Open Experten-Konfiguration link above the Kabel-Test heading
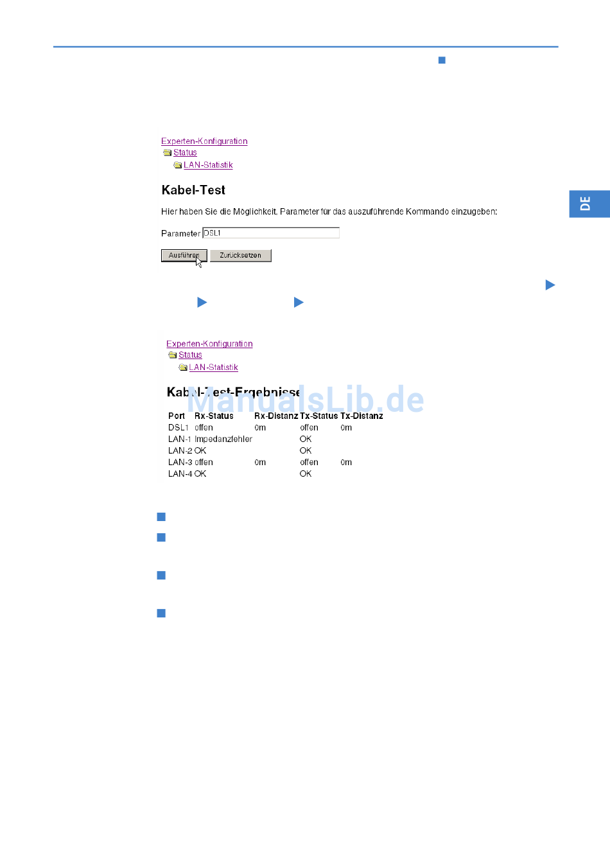The width and height of the screenshot is (610, 868). click(x=204, y=141)
